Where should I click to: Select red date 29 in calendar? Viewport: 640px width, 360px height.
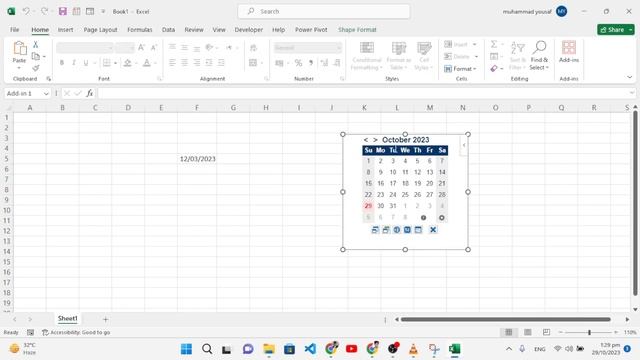click(x=368, y=206)
